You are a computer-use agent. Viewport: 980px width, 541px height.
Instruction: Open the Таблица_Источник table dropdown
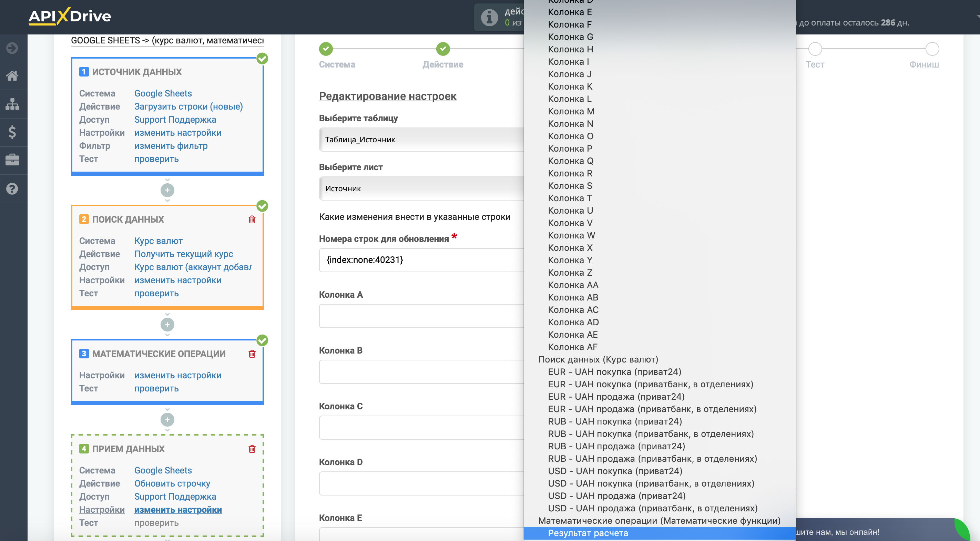[421, 139]
